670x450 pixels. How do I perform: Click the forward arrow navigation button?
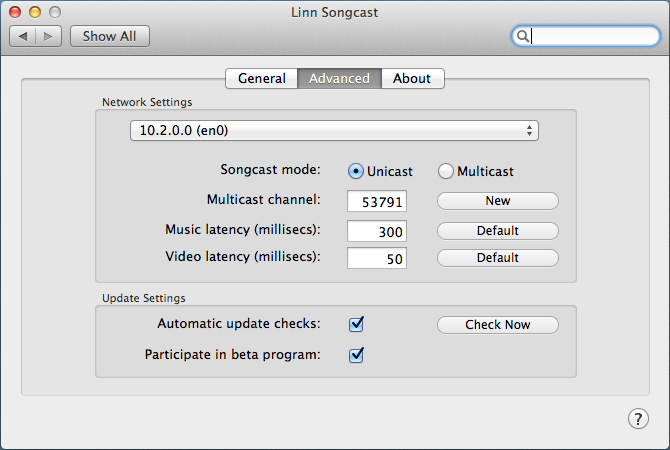coord(49,36)
